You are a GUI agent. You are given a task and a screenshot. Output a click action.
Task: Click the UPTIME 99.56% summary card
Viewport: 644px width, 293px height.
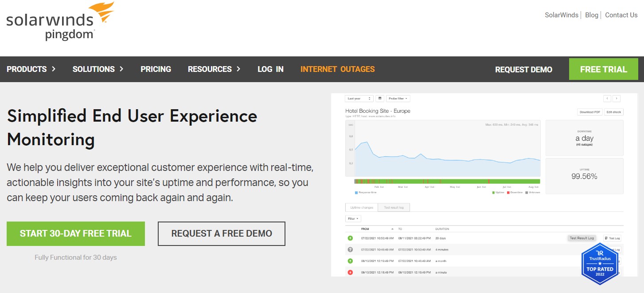[x=584, y=176]
